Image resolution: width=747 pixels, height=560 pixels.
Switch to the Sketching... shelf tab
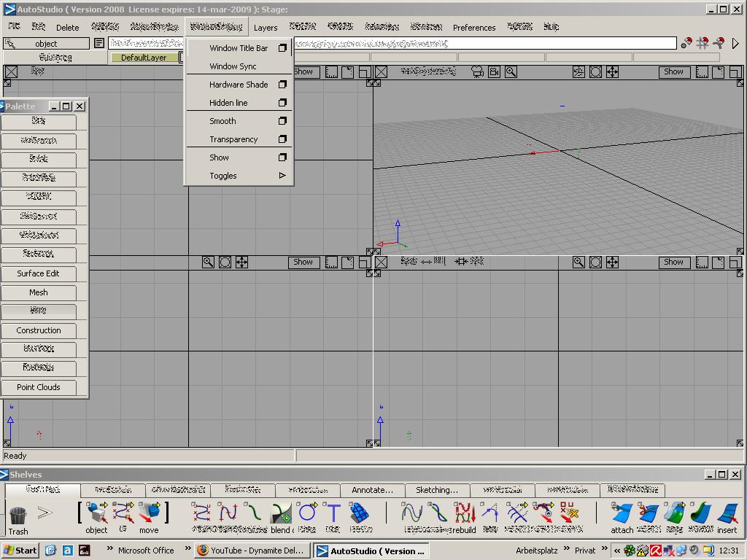coord(437,490)
